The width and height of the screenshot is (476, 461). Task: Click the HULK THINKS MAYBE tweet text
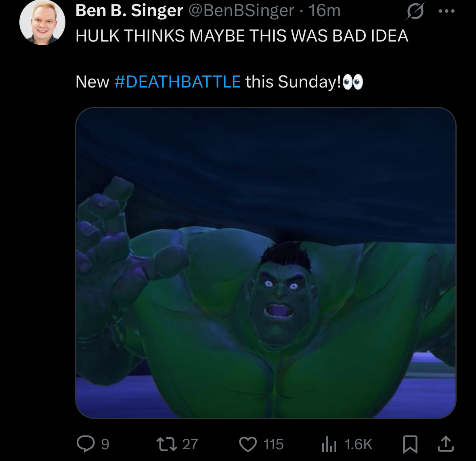[x=242, y=36]
